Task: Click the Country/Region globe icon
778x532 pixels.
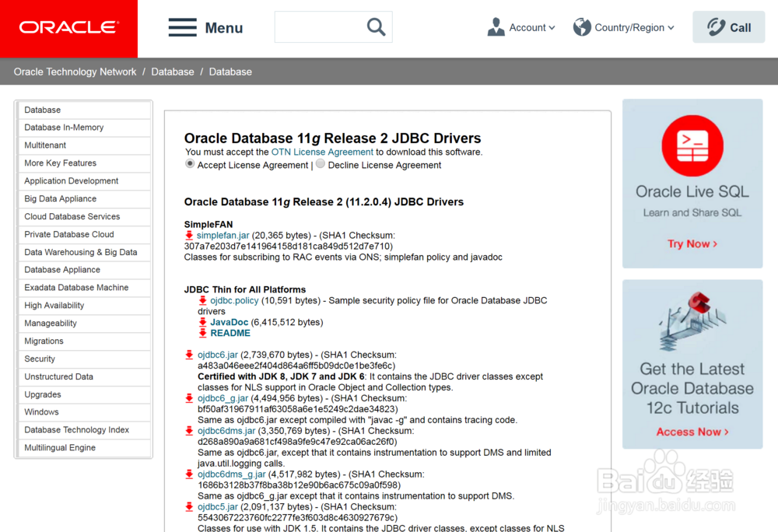Action: pyautogui.click(x=582, y=27)
